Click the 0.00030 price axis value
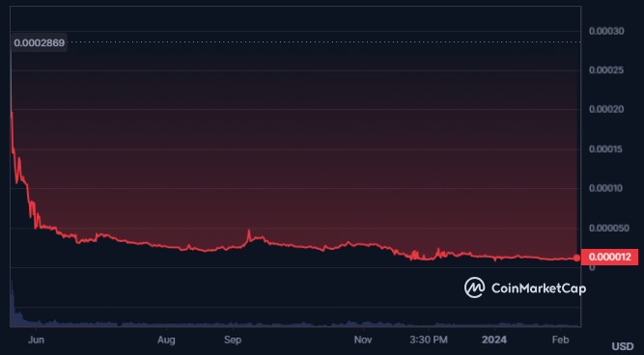Image resolution: width=644 pixels, height=355 pixels. coord(606,31)
